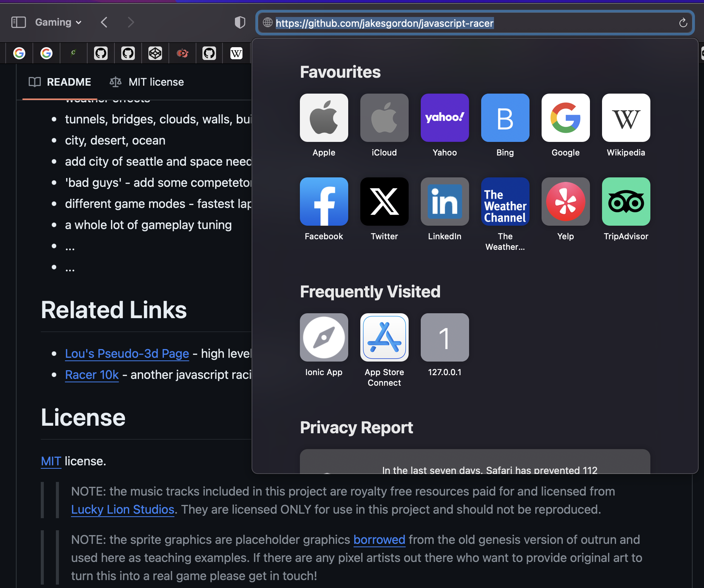
Task: Open Yahoo from Favourites
Action: click(x=445, y=118)
